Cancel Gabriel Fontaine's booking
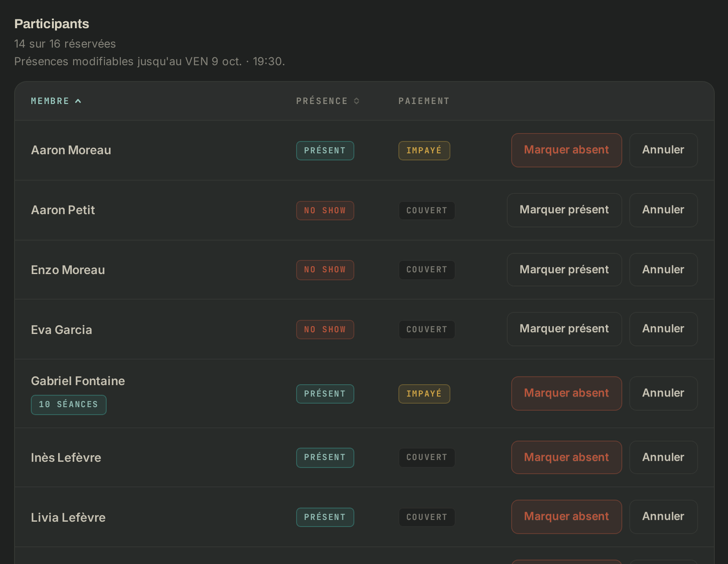This screenshot has height=564, width=728. [663, 393]
